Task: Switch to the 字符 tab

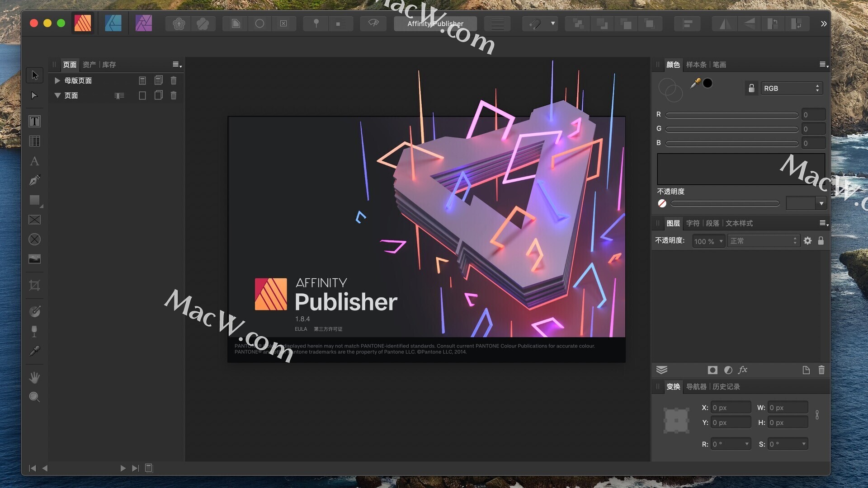Action: click(693, 223)
